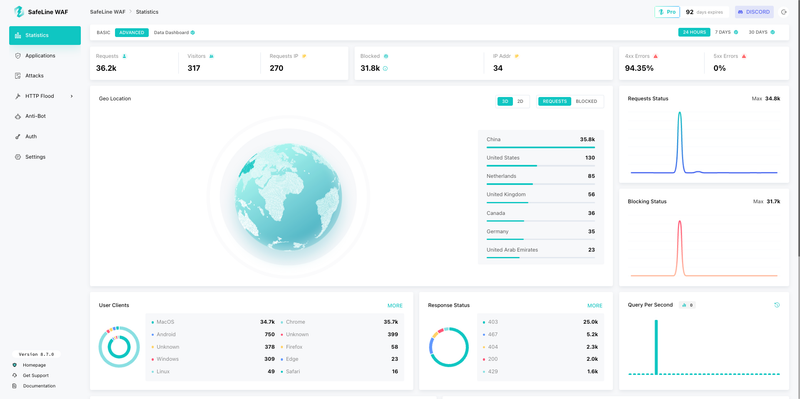This screenshot has width=800, height=399.
Task: Click the China requests progress bar
Action: [541, 147]
